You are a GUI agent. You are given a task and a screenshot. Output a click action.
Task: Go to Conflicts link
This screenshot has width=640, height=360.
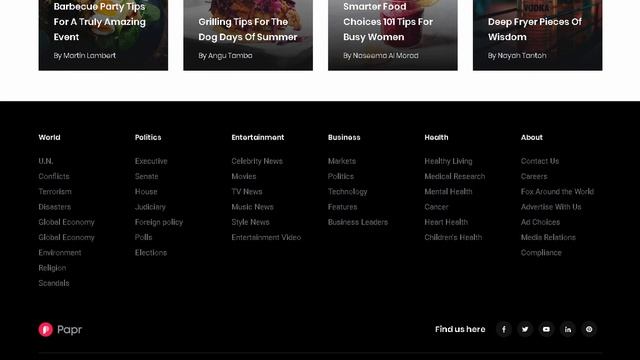(x=54, y=176)
